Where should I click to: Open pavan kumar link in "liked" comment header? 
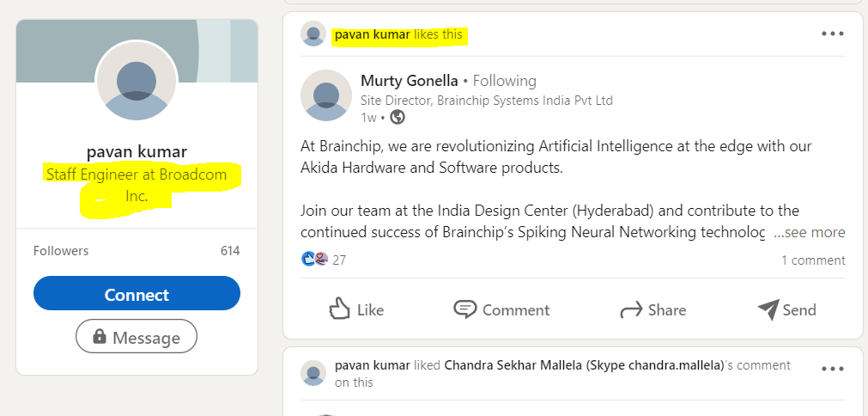373,365
